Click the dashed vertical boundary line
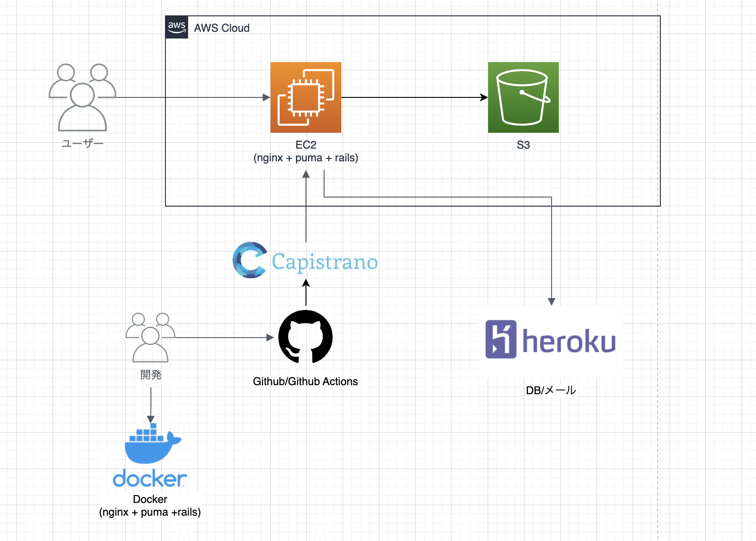This screenshot has width=756, height=541. point(657,272)
